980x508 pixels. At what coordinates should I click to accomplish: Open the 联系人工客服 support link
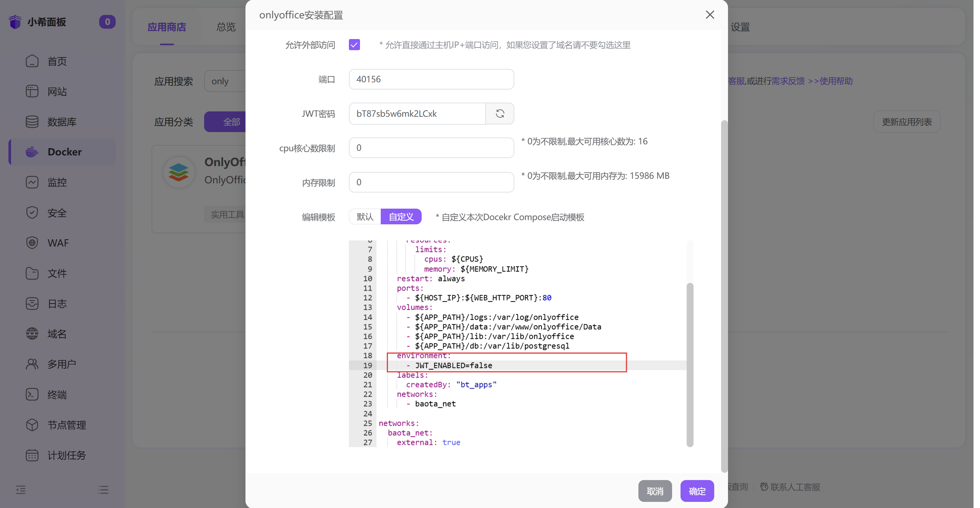(795, 487)
